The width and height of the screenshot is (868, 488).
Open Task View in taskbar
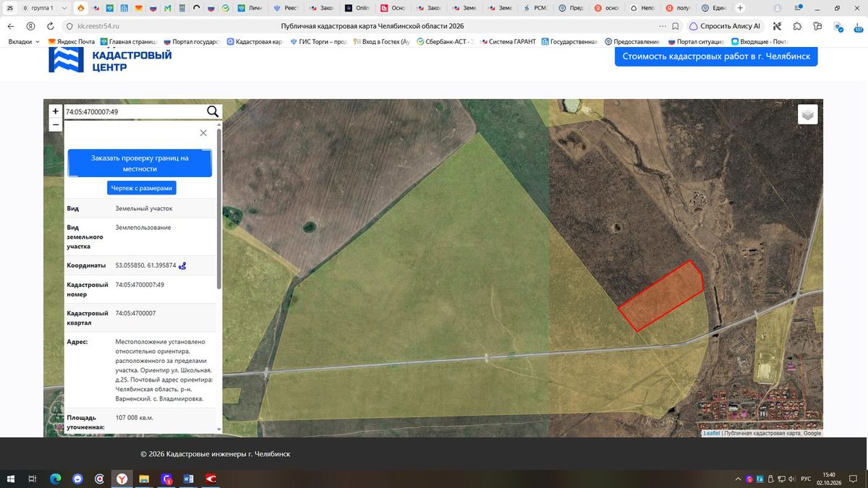(x=33, y=479)
